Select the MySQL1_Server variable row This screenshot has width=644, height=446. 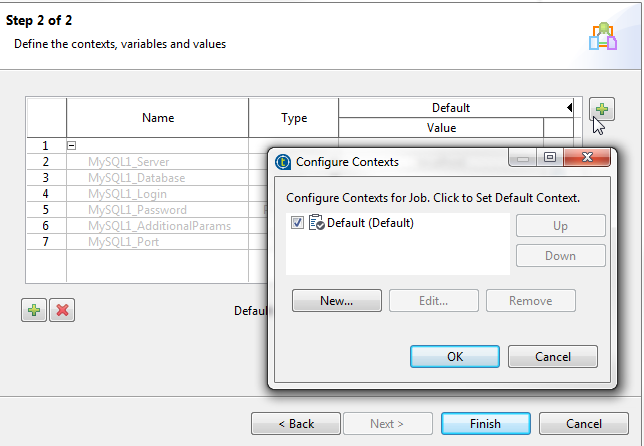point(129,162)
